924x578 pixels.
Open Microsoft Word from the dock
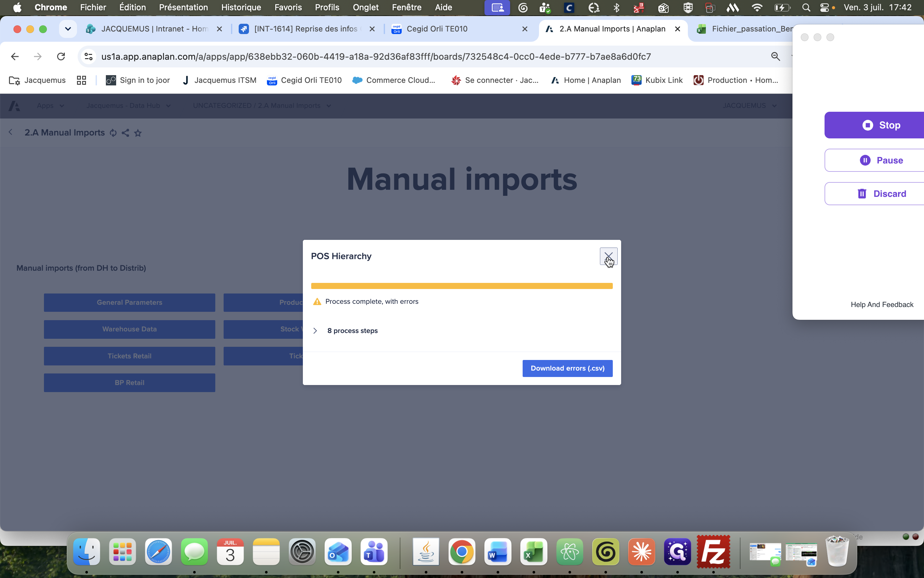pos(498,552)
